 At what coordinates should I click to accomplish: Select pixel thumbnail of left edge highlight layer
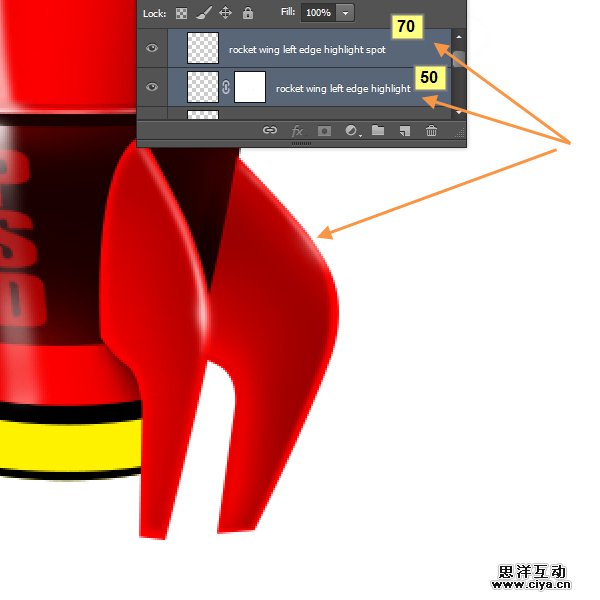click(203, 87)
